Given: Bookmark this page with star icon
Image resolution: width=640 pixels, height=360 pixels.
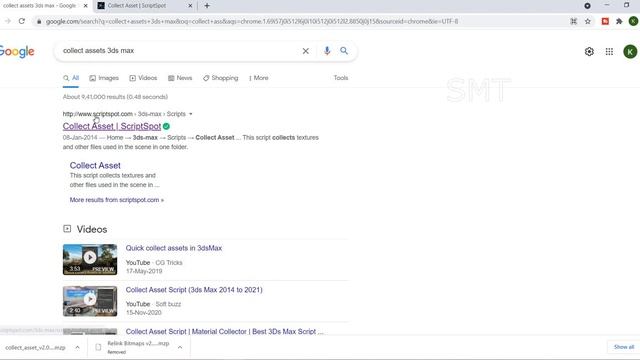Looking at the screenshot, I should pos(588,21).
